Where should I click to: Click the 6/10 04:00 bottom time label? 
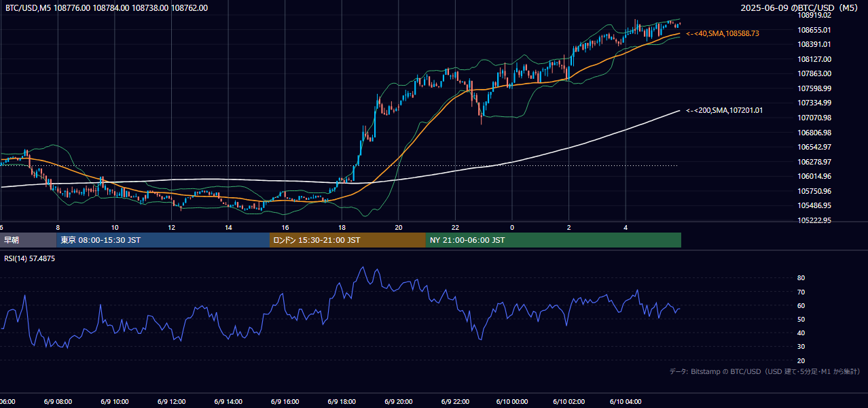click(x=625, y=402)
